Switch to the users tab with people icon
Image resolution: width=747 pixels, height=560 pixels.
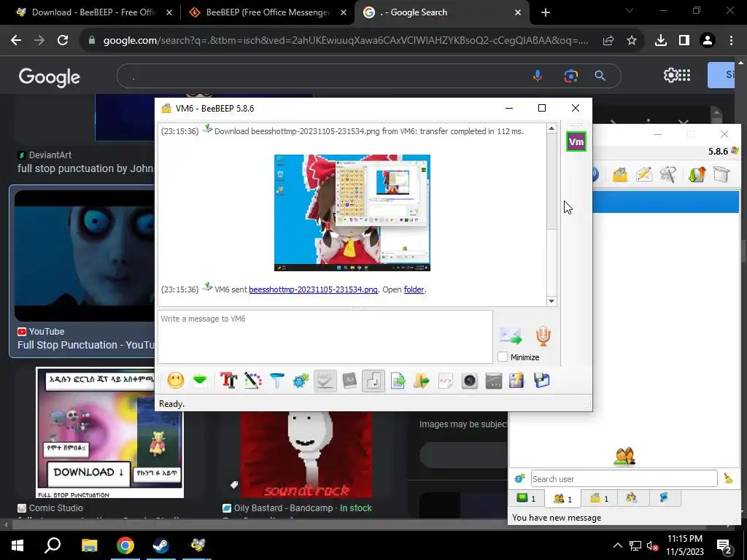tap(562, 499)
